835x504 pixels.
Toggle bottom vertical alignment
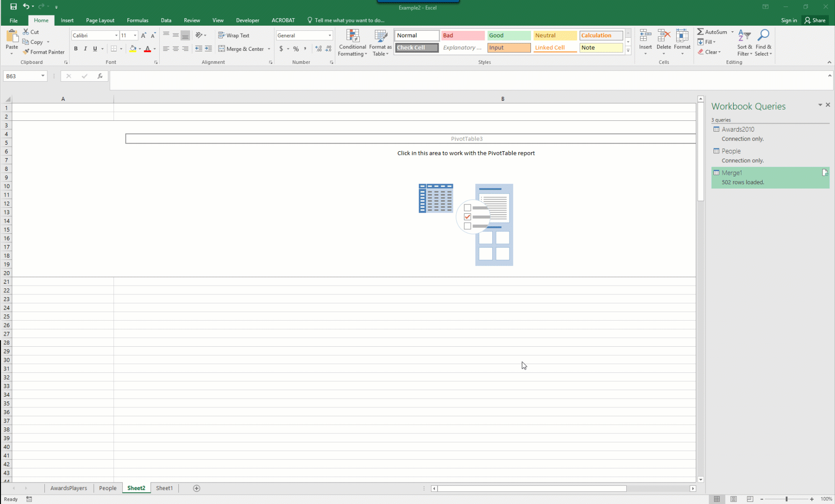click(185, 35)
